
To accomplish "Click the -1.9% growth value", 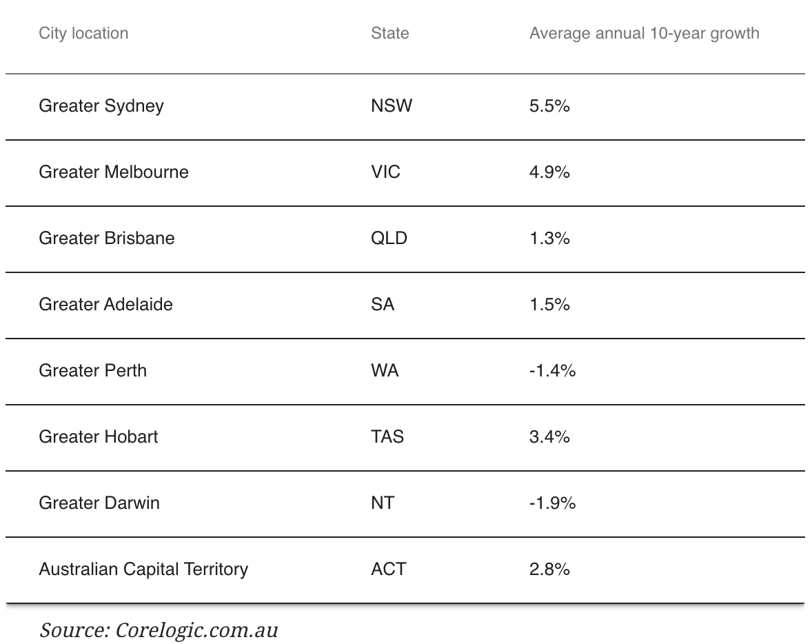I will 553,503.
